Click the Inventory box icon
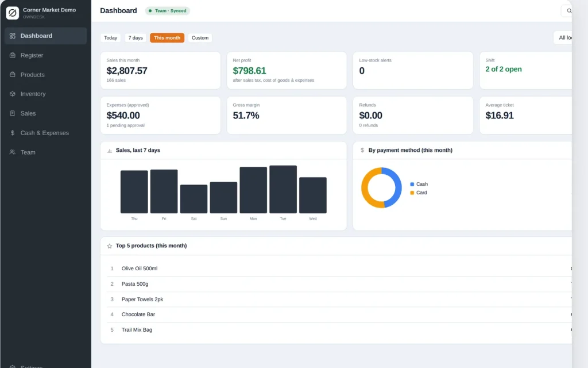 (x=13, y=94)
